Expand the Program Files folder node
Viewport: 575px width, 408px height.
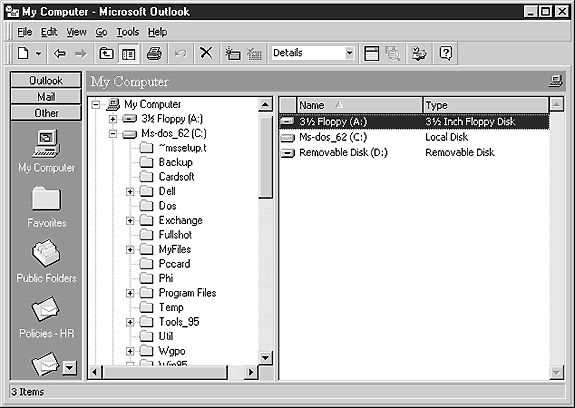coord(130,293)
